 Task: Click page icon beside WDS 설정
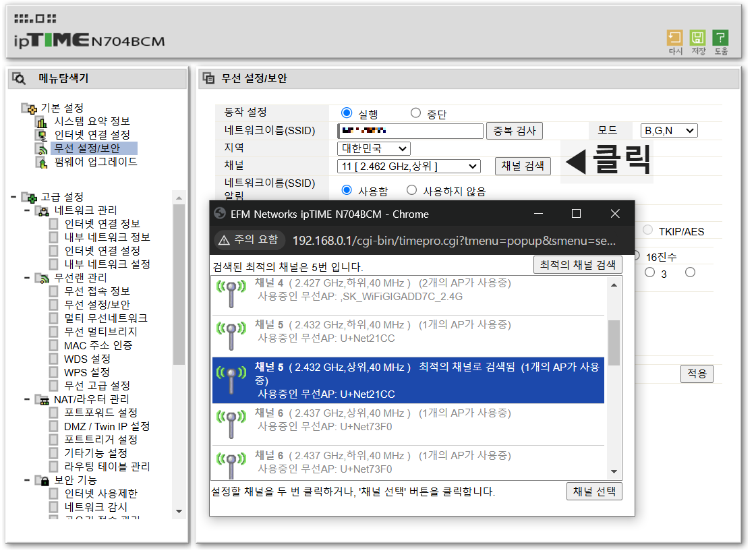(55, 359)
